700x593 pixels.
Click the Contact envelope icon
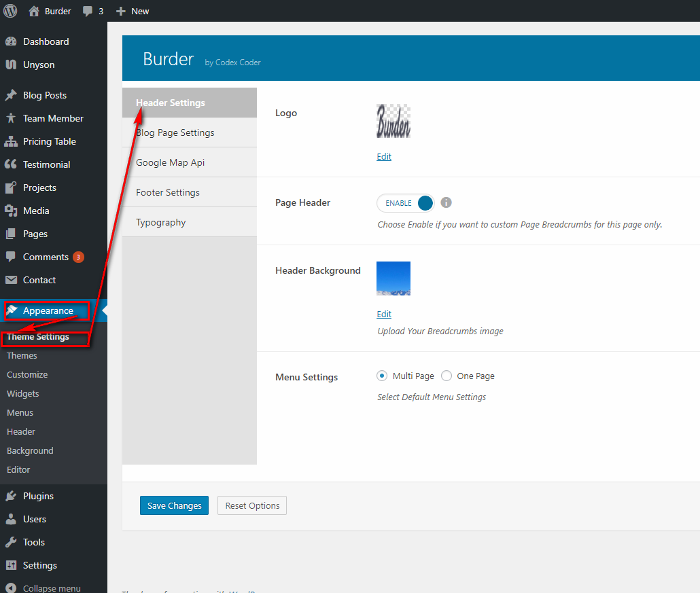(x=11, y=280)
